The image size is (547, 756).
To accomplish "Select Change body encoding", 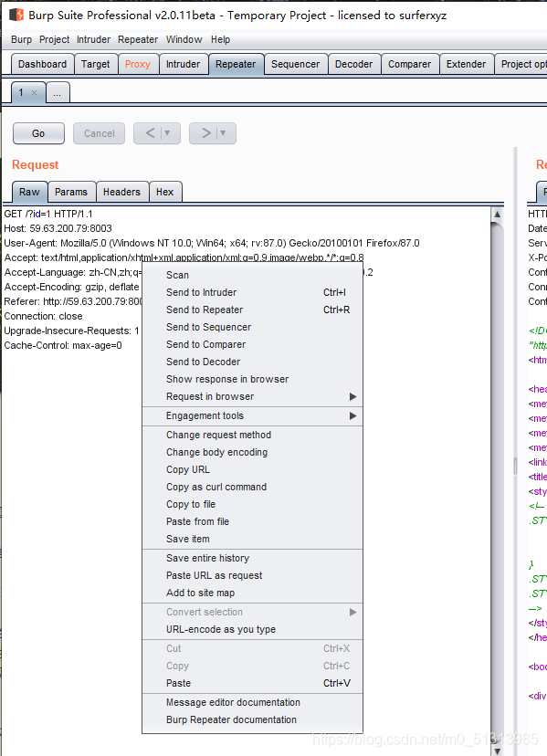I will pos(252,452).
